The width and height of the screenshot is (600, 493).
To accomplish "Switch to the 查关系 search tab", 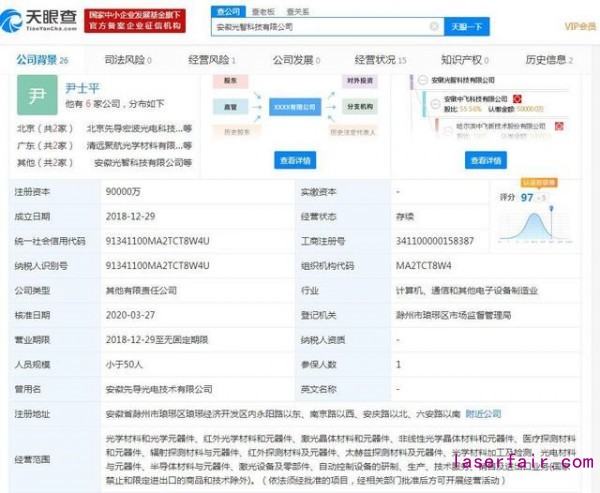I will (x=297, y=10).
